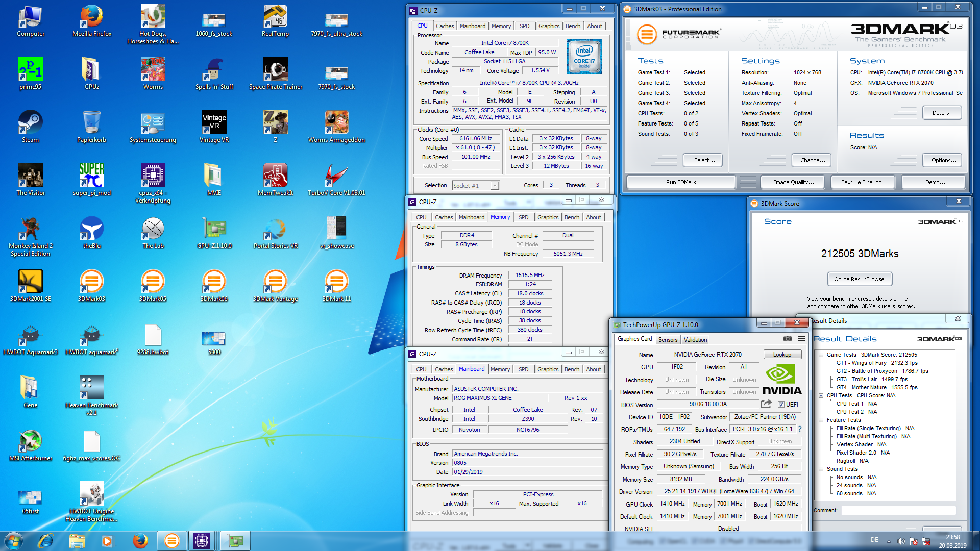Image resolution: width=980 pixels, height=551 pixels.
Task: Open the Papierkorb recycle bin
Action: pyautogui.click(x=92, y=128)
